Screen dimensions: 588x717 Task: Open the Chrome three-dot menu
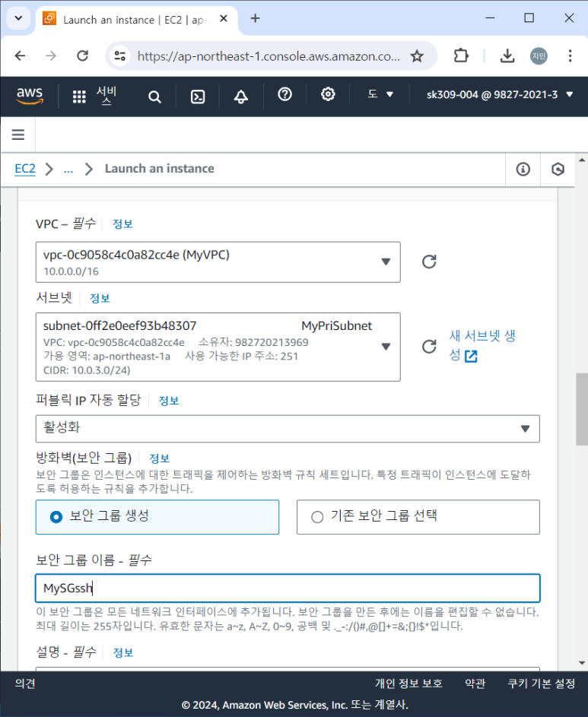tap(570, 56)
